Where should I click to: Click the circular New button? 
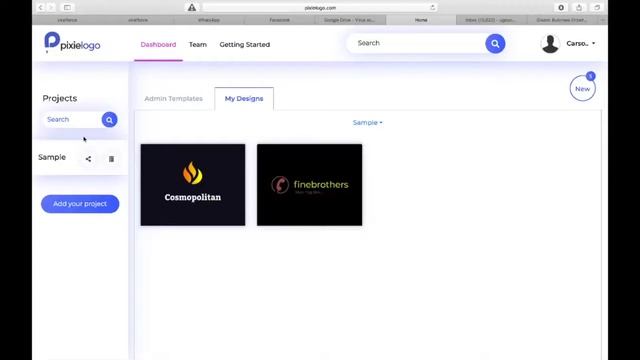tap(582, 88)
